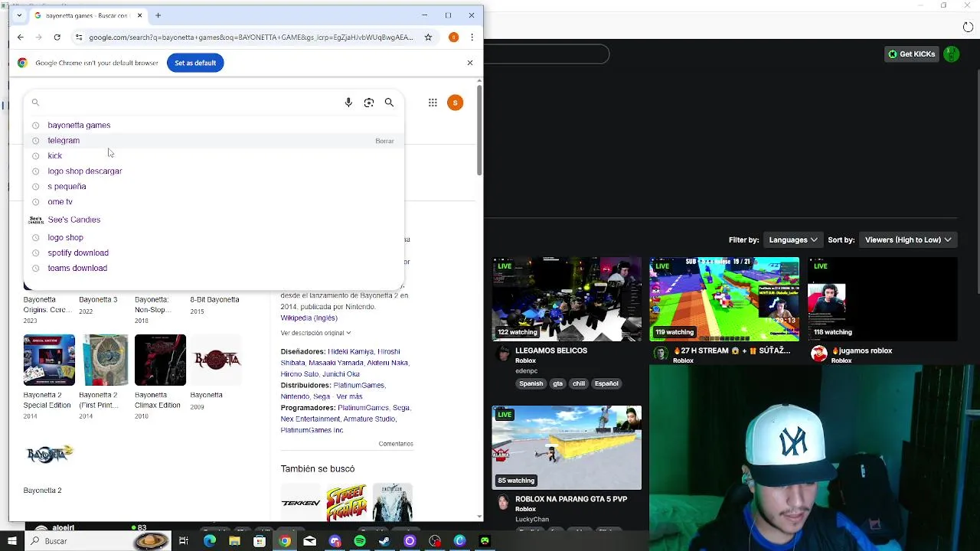Open the Kick app green taskbar icon
Image resolution: width=980 pixels, height=551 pixels.
485,541
